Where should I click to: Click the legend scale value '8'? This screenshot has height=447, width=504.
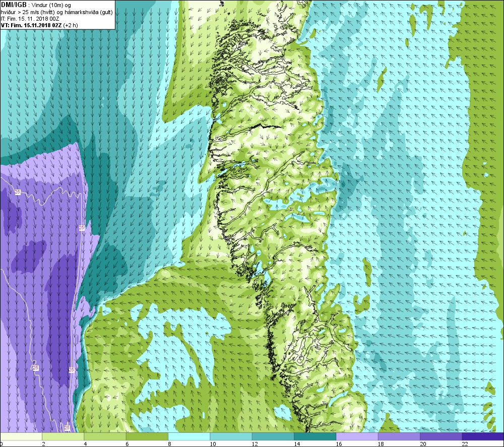169,444
